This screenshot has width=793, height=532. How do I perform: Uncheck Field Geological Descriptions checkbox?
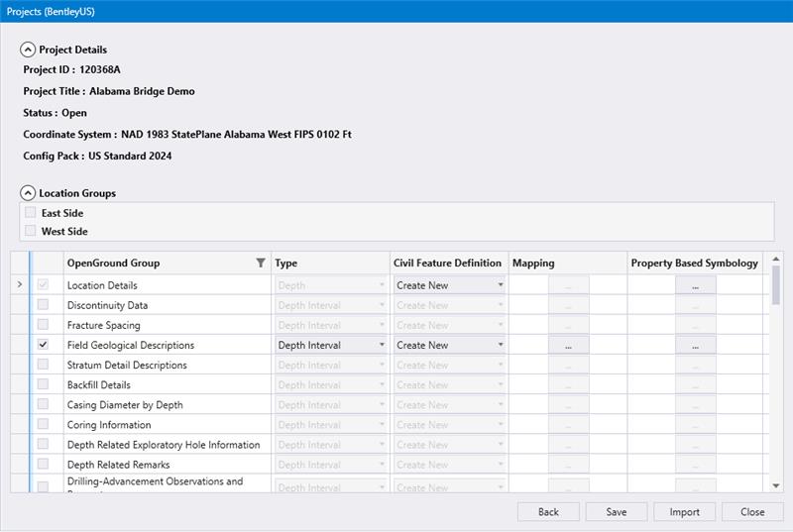[43, 345]
